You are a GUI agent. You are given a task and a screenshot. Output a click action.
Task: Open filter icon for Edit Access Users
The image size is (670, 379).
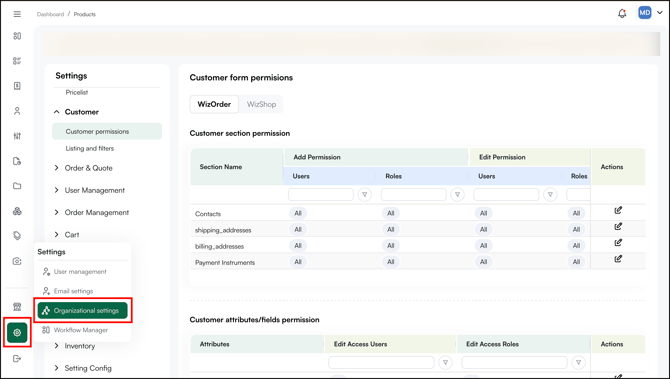445,362
